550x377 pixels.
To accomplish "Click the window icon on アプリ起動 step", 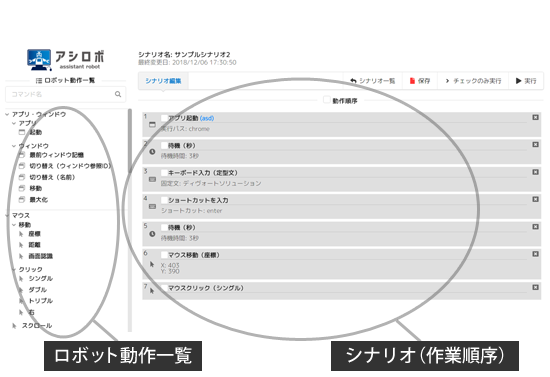I will tap(152, 124).
